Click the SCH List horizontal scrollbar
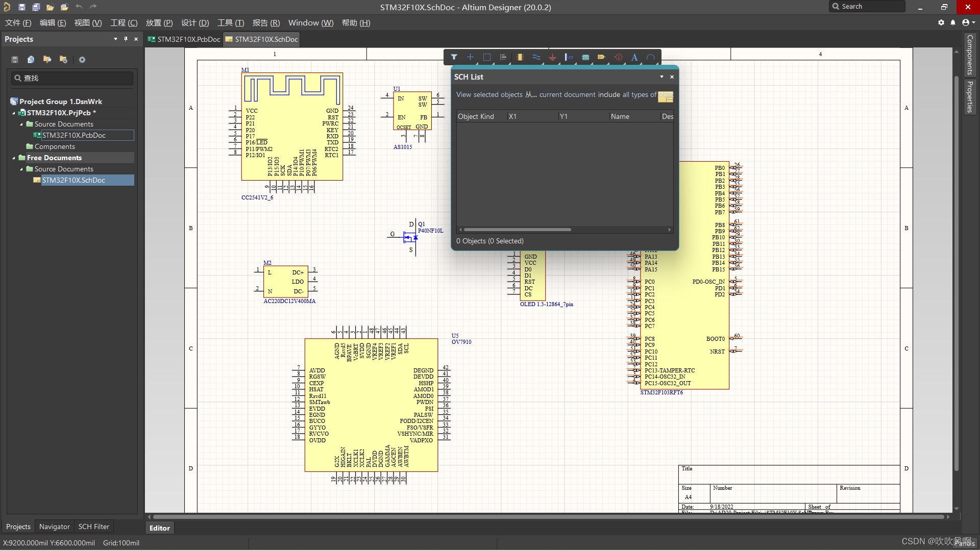Screen dimensions: 980x551 (517, 230)
